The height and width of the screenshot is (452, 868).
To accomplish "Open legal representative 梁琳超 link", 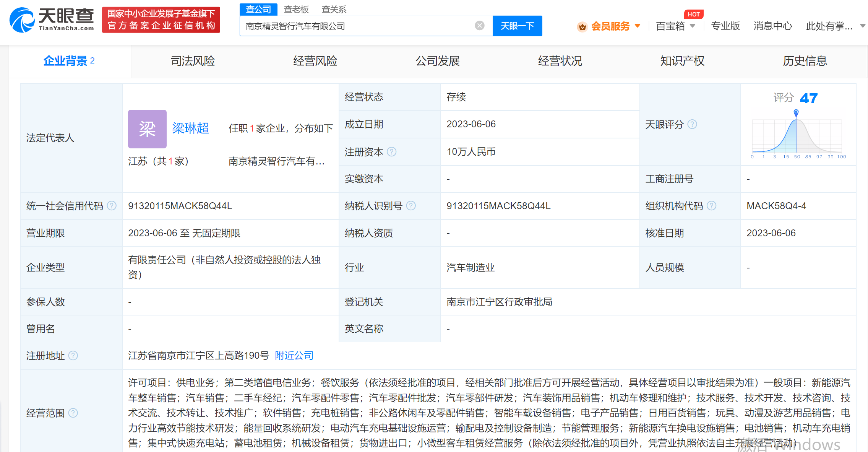I will pyautogui.click(x=191, y=128).
